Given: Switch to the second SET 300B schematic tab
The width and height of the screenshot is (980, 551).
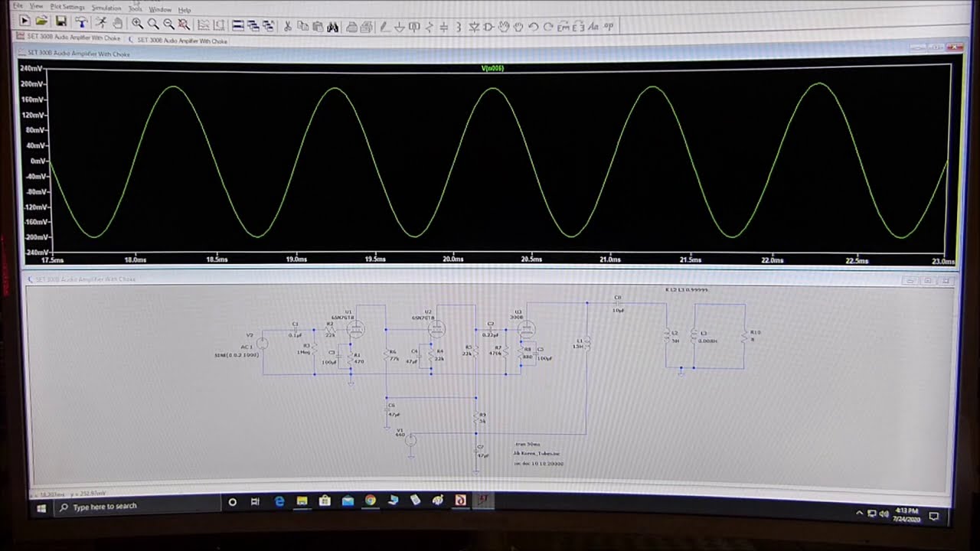Looking at the screenshot, I should click(x=178, y=41).
